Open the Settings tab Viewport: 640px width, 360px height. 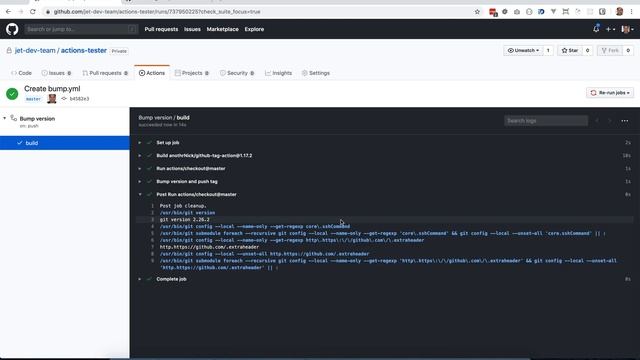[x=316, y=73]
